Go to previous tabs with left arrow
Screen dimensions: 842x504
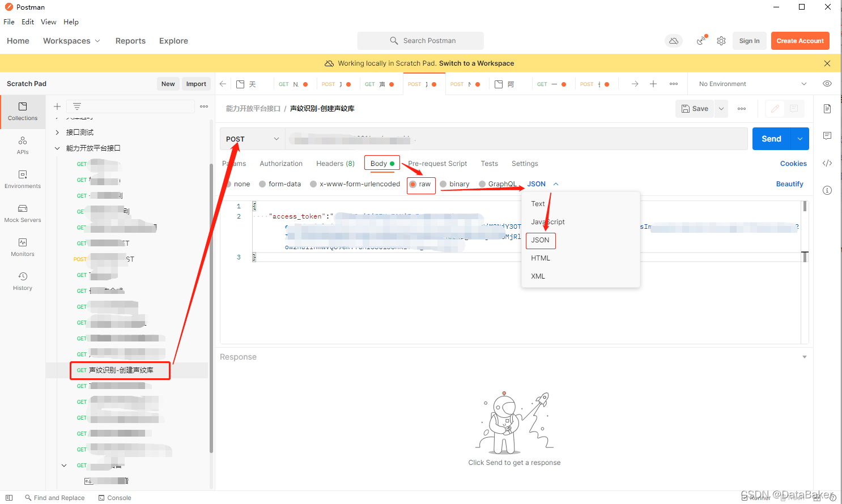[223, 84]
